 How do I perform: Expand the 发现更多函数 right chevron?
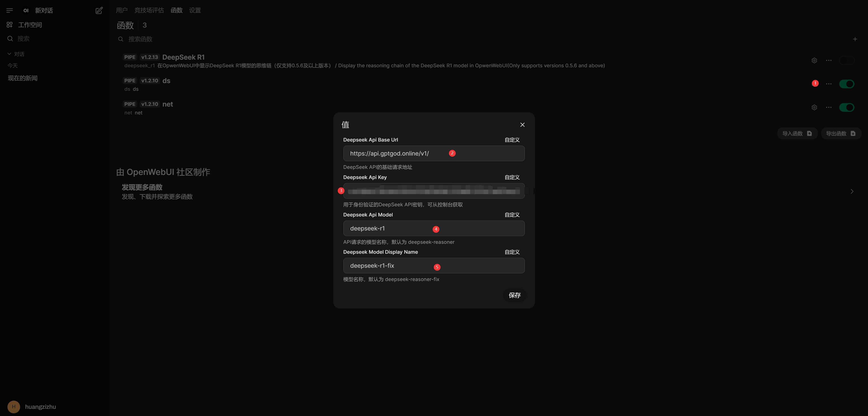[x=852, y=191]
